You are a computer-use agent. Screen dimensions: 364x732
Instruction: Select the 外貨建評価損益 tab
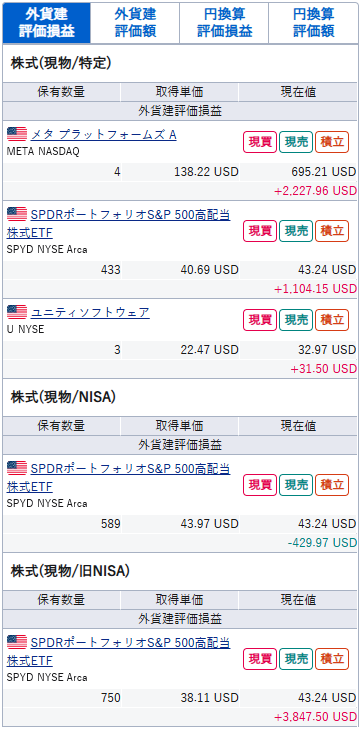[x=47, y=23]
